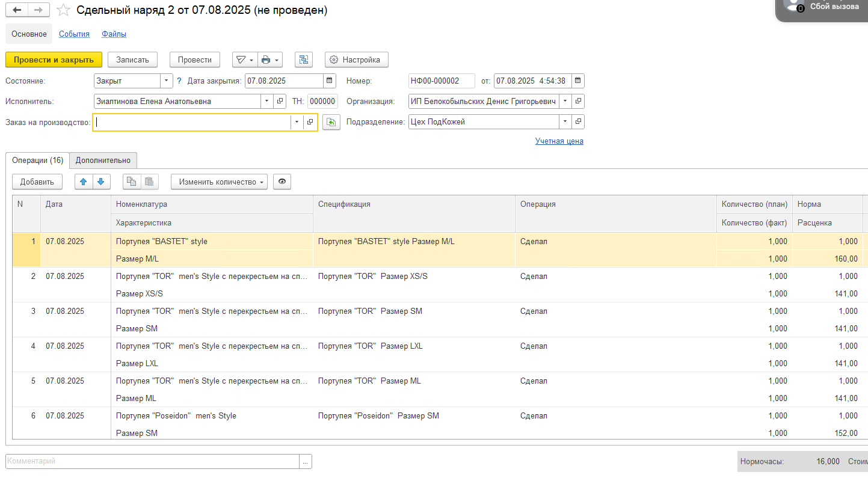Viewport: 868px width, 481px height.
Task: Follow the Учетная цена link
Action: click(559, 141)
